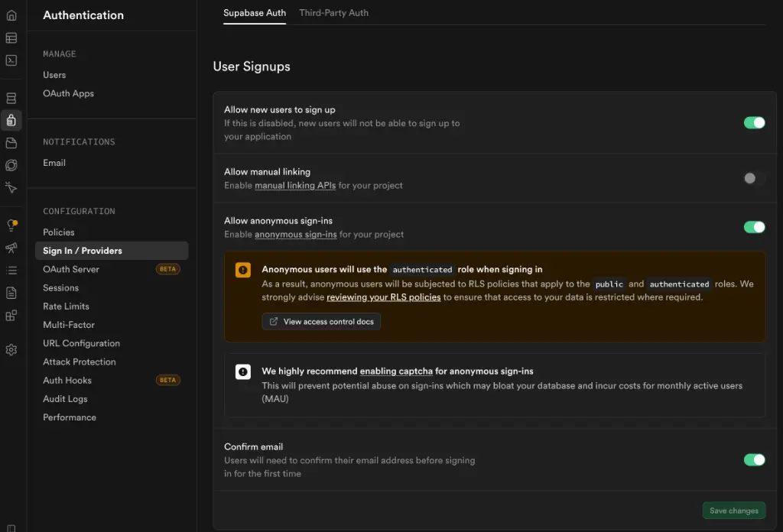Viewport: 783px width, 532px height.
Task: Open the Project Home icon in sidebar
Action: [11, 15]
